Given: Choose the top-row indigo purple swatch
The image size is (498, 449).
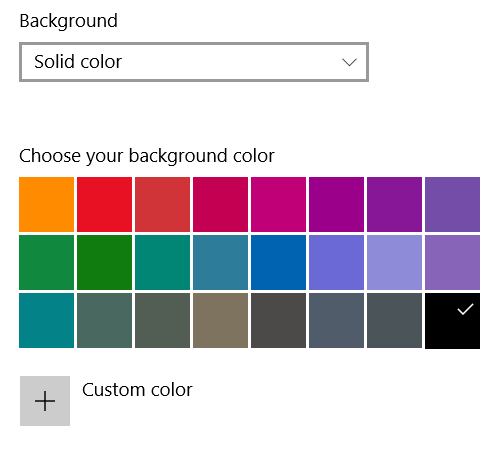Looking at the screenshot, I should pyautogui.click(x=452, y=204).
